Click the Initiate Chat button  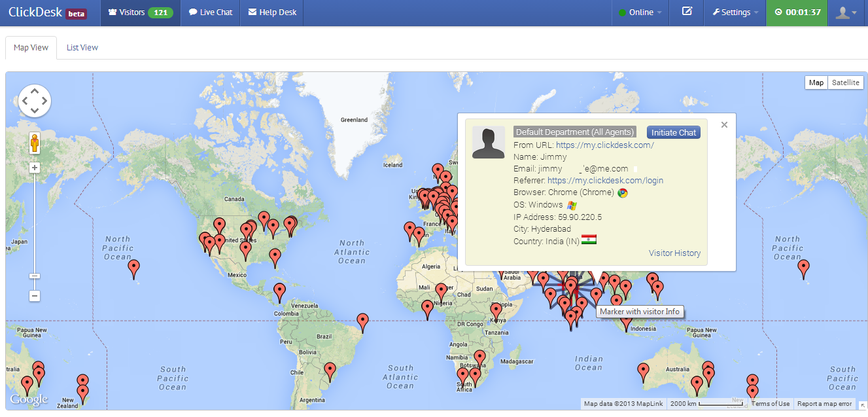(674, 132)
